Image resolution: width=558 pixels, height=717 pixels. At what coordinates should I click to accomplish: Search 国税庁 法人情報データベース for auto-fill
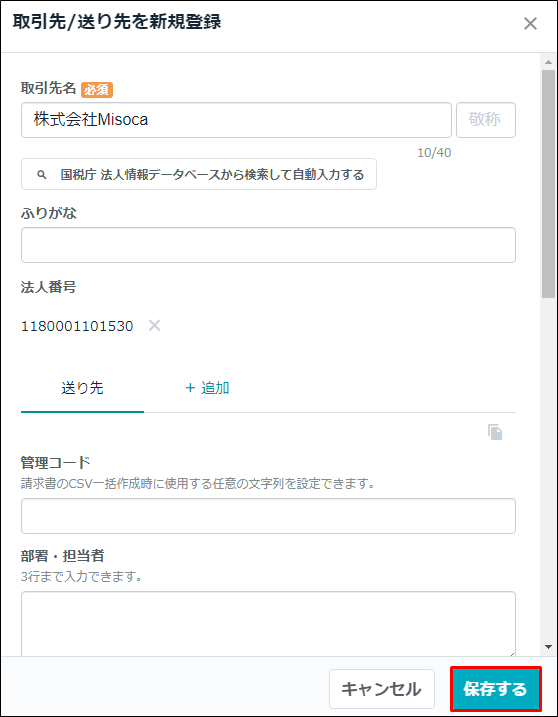(199, 174)
